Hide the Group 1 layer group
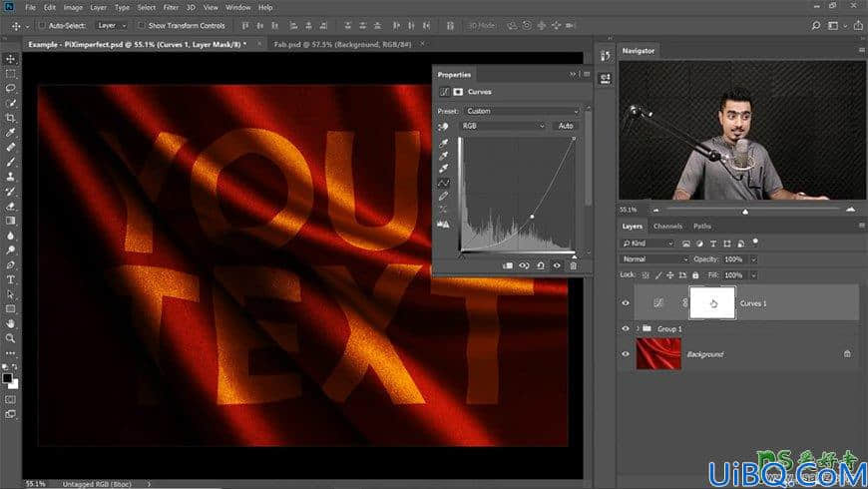 [626, 329]
